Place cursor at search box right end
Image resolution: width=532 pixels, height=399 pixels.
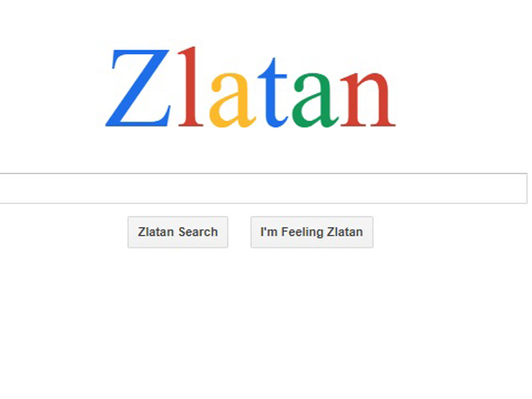click(x=520, y=188)
